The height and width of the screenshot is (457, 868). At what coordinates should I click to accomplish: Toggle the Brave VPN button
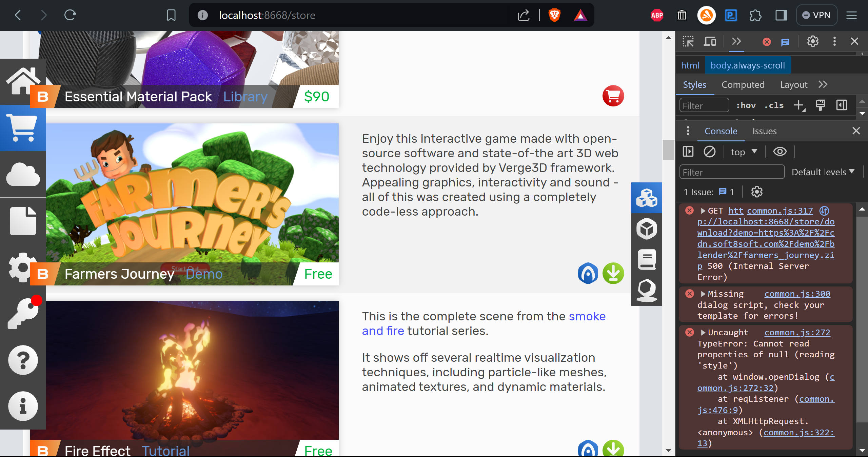pyautogui.click(x=816, y=15)
